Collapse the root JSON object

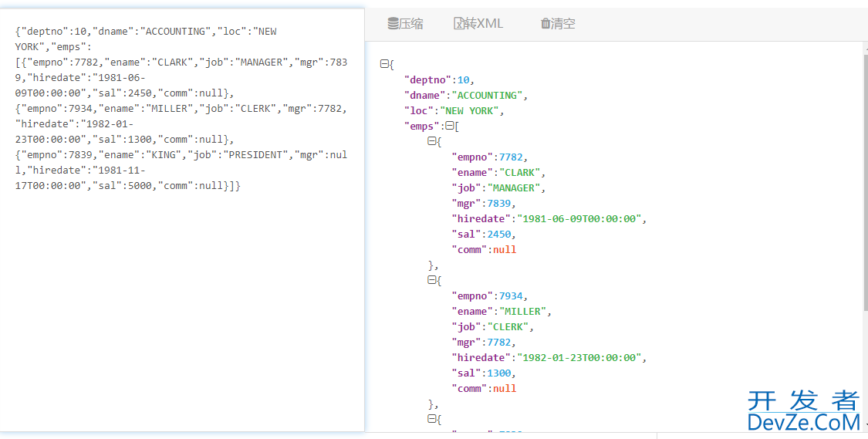(384, 64)
